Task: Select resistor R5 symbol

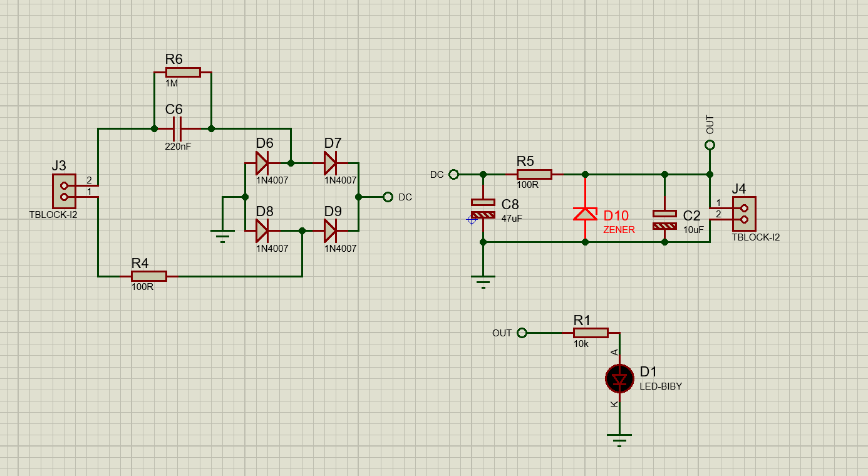Action: (x=534, y=174)
